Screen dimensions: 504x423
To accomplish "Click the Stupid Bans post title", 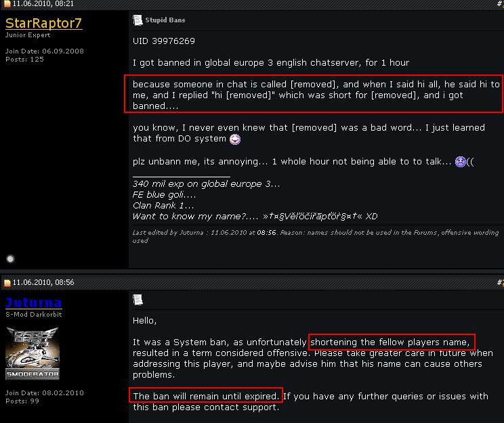I will 165,20.
